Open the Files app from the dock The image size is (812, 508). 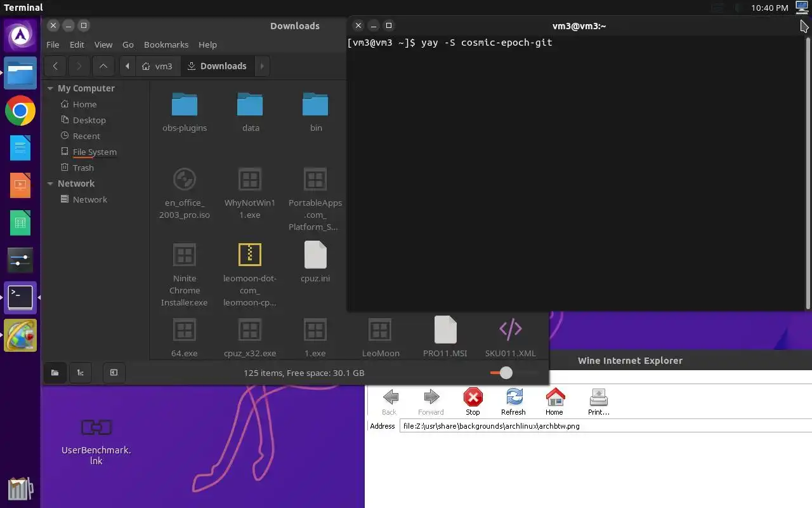(20, 73)
